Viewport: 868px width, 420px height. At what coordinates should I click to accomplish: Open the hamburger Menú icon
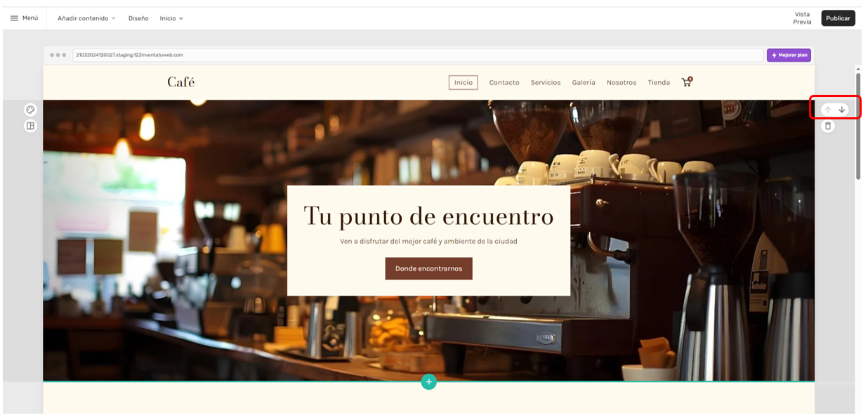coord(14,18)
